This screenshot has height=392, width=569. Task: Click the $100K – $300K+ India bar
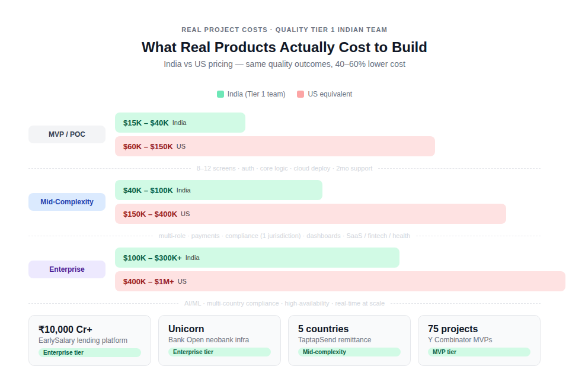[257, 258]
